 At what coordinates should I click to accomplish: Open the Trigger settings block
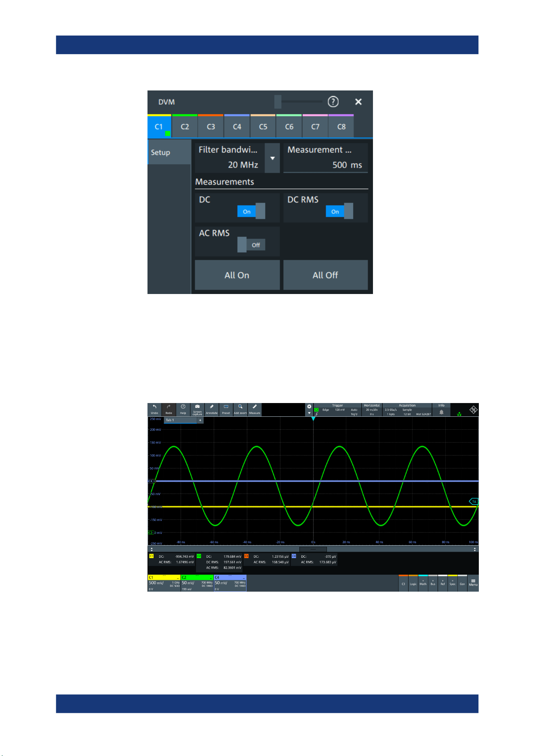coord(337,409)
